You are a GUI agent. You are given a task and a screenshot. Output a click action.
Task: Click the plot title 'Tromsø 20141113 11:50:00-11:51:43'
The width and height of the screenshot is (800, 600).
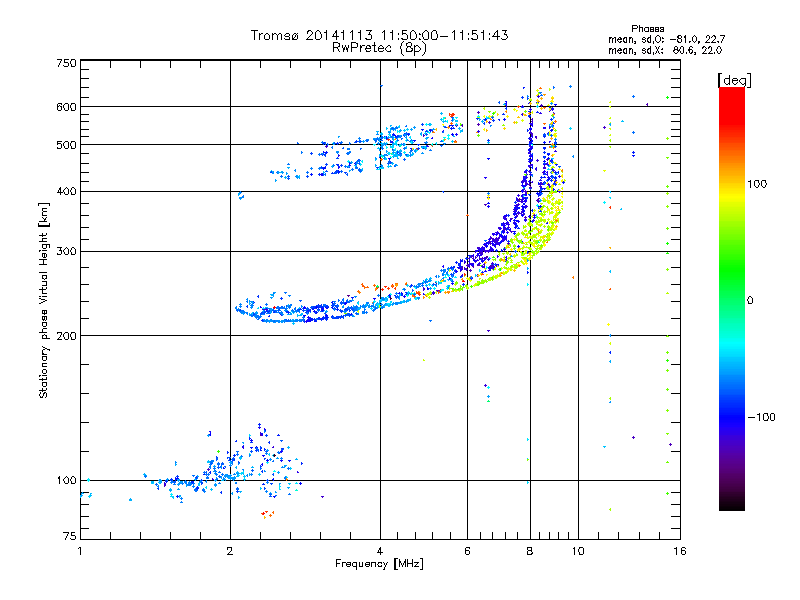pos(379,35)
